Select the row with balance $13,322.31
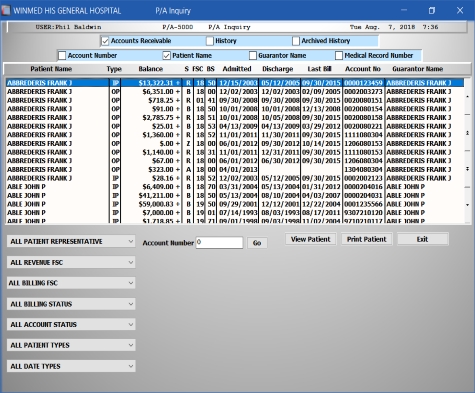 point(235,83)
